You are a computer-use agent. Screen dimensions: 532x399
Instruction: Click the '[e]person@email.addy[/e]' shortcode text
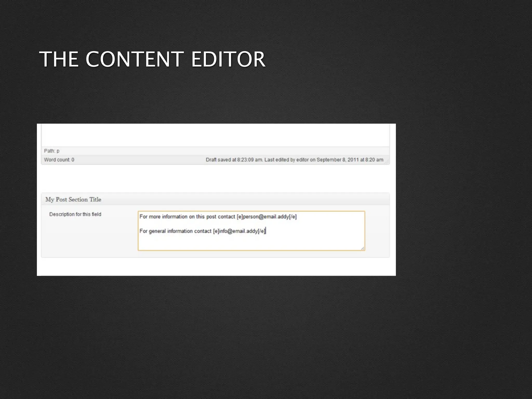click(267, 217)
